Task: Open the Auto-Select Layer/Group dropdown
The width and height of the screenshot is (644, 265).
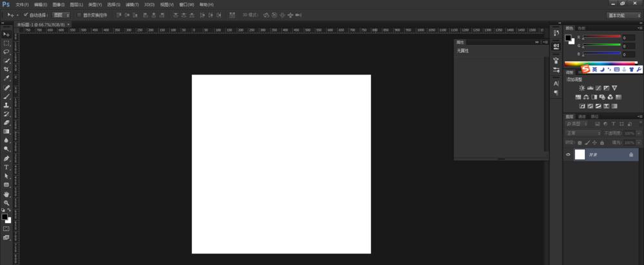Action: point(61,15)
